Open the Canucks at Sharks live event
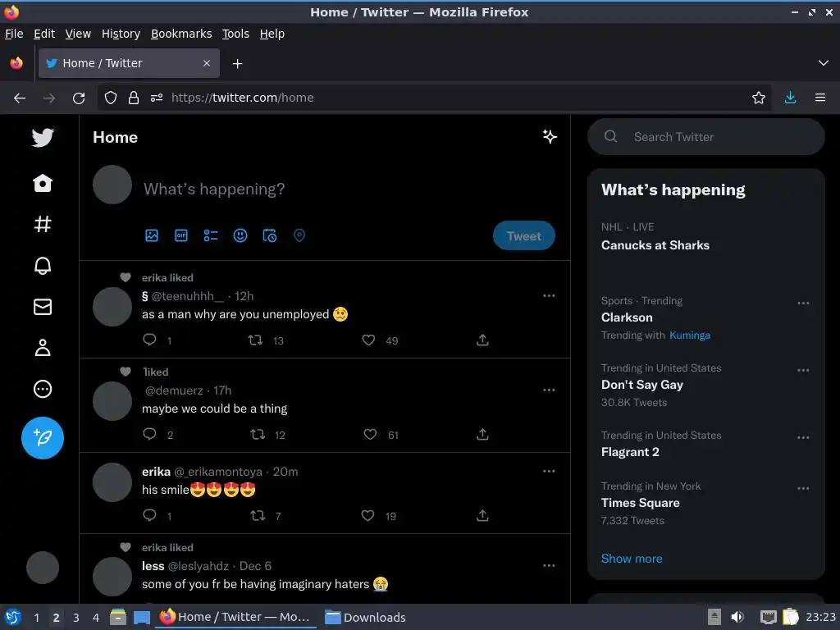 point(655,245)
